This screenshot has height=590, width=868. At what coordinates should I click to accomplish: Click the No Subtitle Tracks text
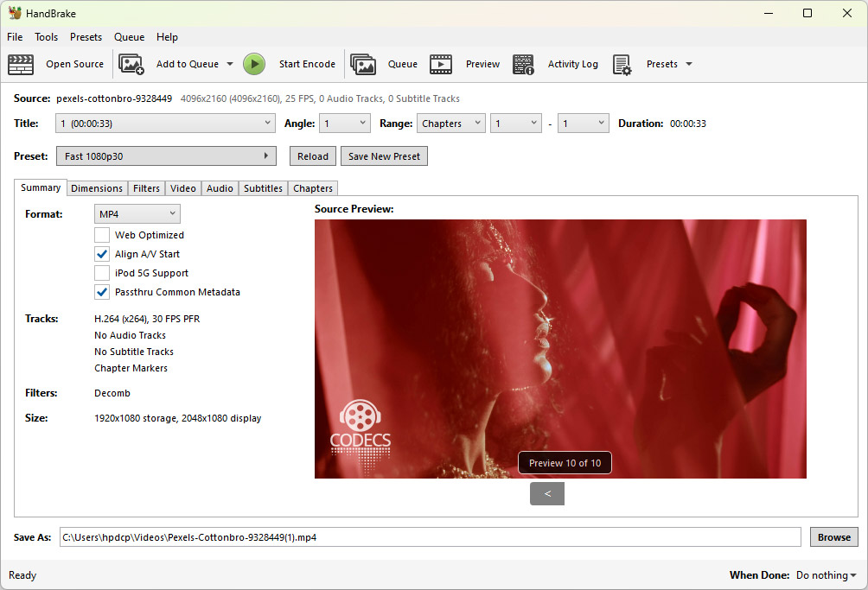(134, 352)
